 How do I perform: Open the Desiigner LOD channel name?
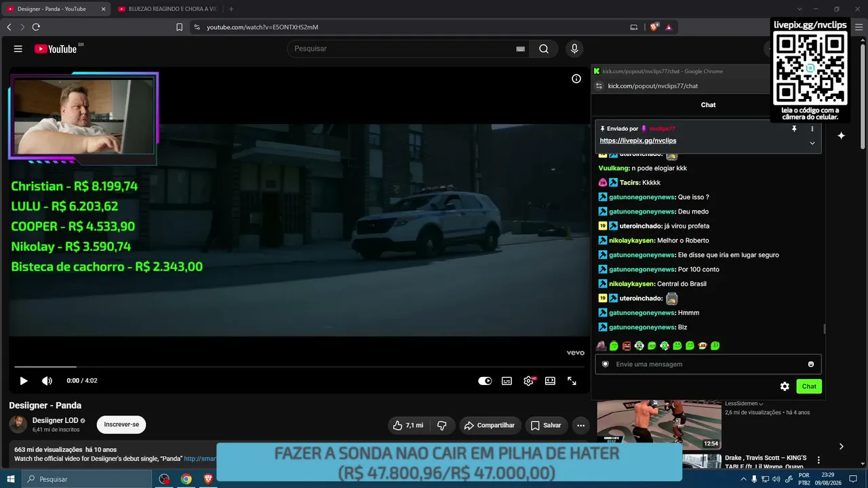56,421
